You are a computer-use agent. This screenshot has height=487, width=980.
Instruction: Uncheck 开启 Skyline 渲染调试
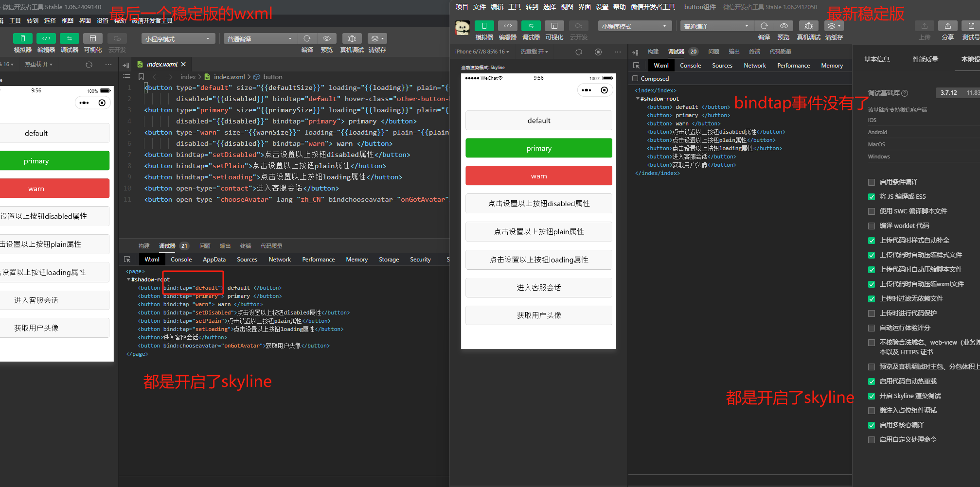(x=872, y=396)
